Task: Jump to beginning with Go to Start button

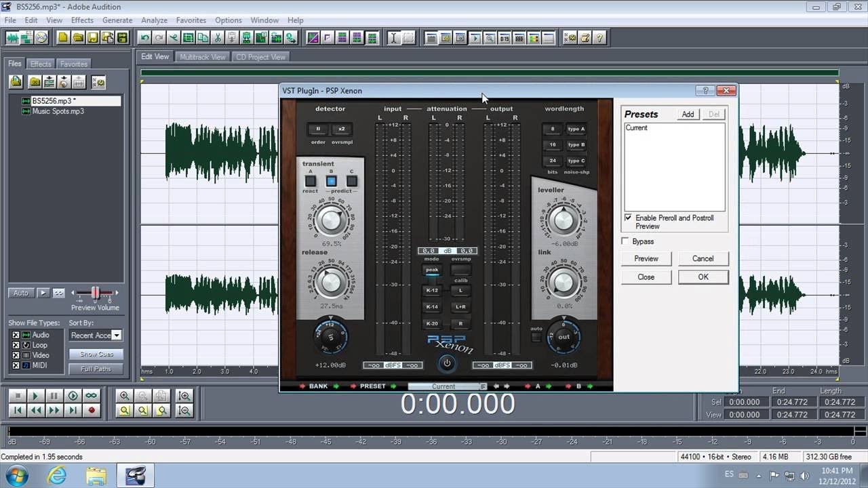Action: (x=18, y=410)
